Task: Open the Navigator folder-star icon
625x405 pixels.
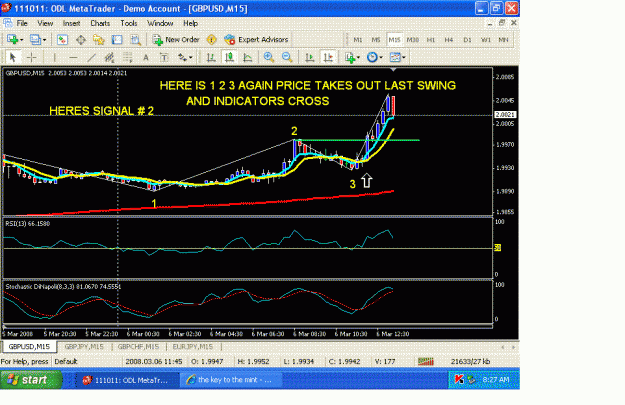Action: 98,39
